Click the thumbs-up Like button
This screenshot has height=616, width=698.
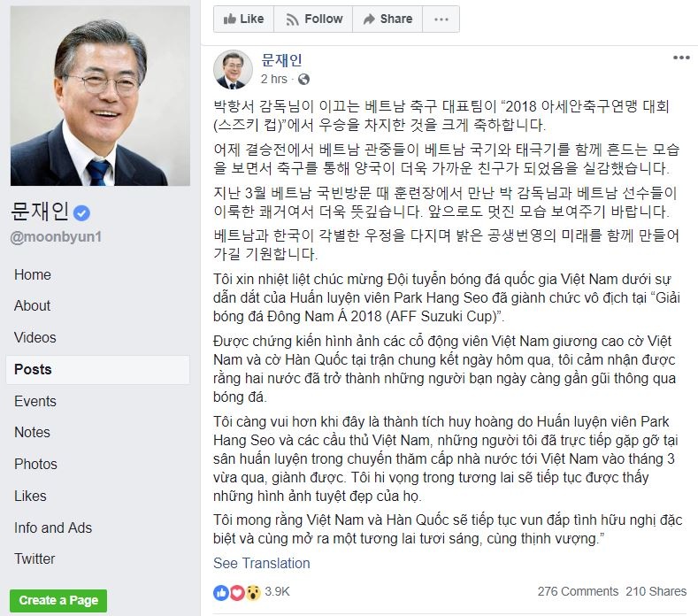pyautogui.click(x=243, y=19)
